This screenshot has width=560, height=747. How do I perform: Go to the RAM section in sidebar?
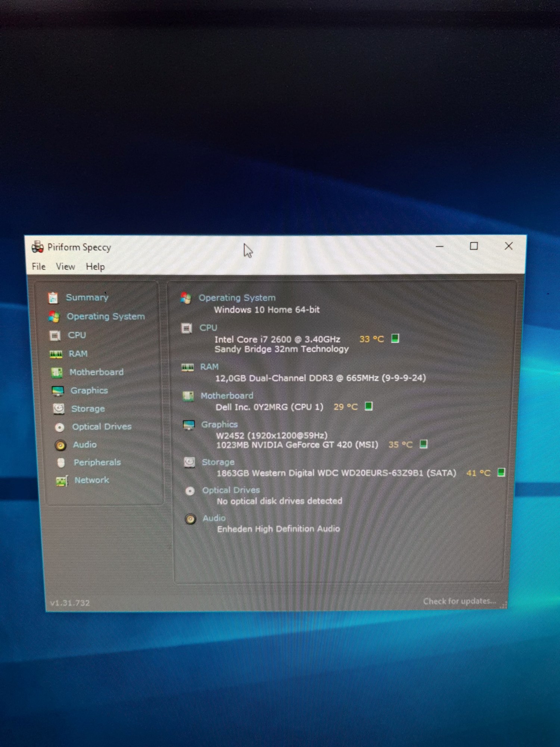(x=78, y=354)
